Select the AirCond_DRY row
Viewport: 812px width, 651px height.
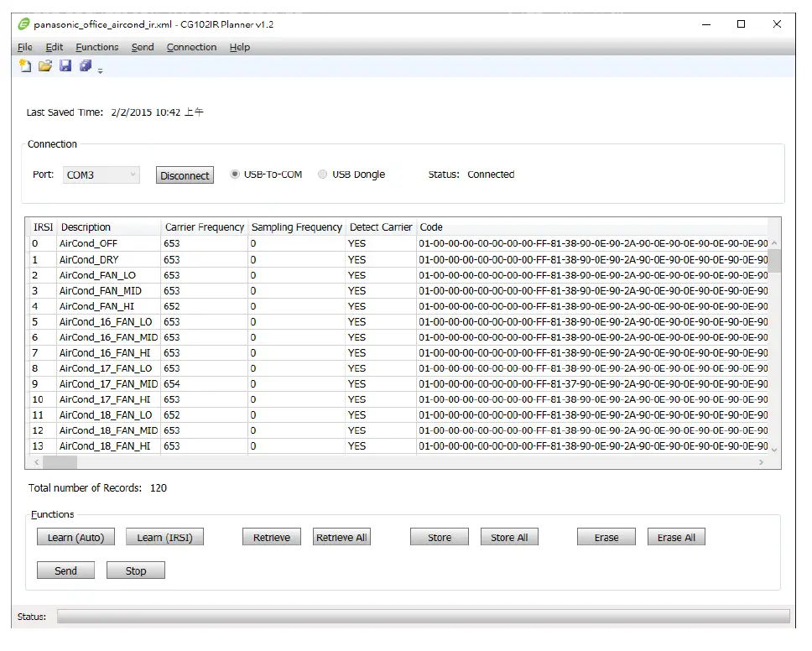click(398, 259)
